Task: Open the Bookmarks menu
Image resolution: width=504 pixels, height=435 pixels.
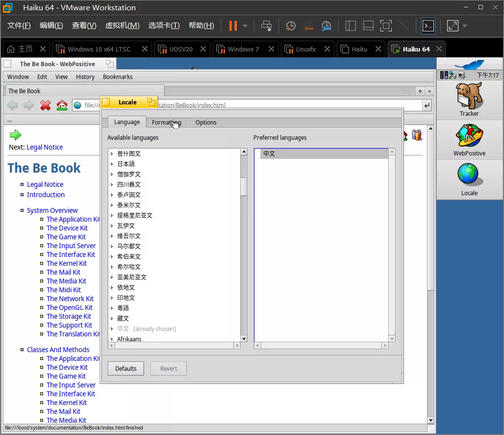Action: [x=118, y=77]
